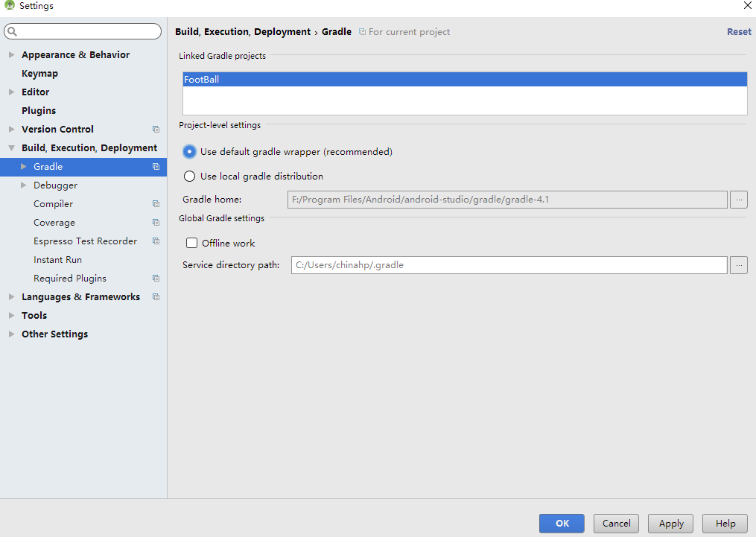Viewport: 756px width, 537px height.
Task: Click Build, Execution, Deployment breadcrumb
Action: click(243, 32)
